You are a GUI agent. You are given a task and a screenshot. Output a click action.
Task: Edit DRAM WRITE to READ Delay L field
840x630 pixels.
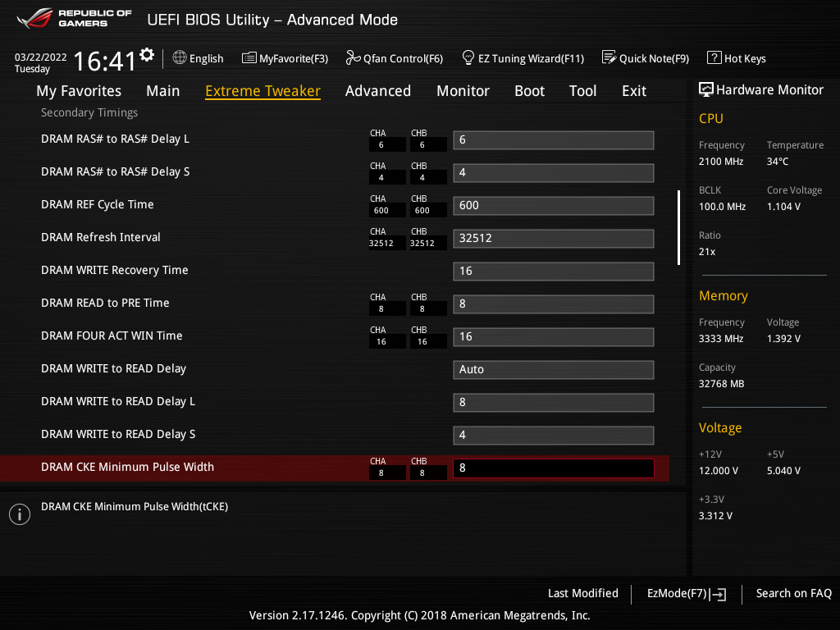pos(554,402)
